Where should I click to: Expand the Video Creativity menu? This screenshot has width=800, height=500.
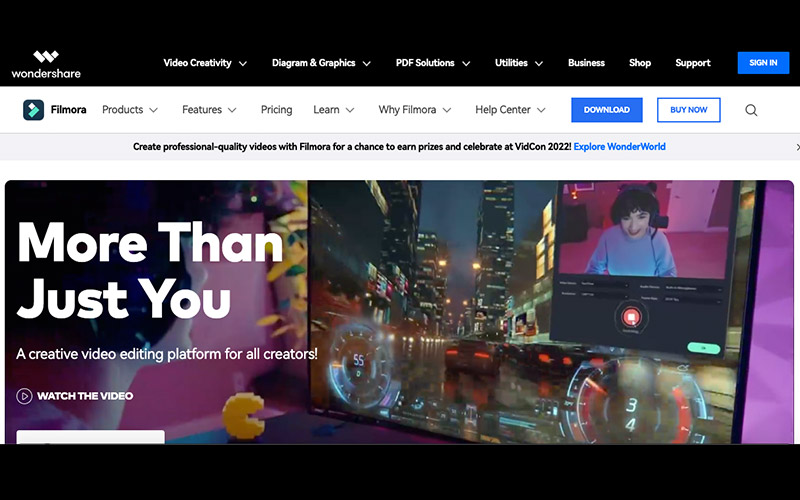pos(205,63)
